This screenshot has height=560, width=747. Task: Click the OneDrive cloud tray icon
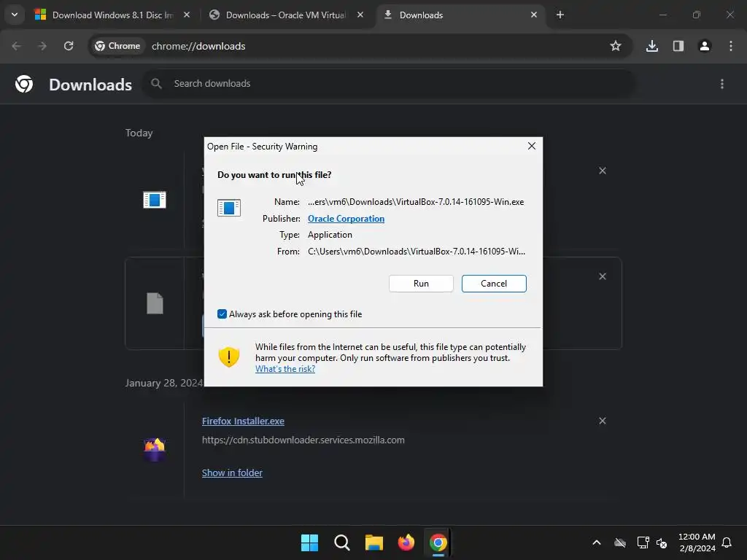click(620, 542)
